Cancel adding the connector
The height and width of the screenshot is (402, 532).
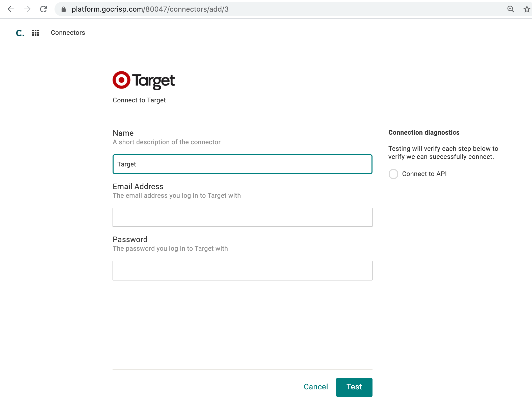pos(316,387)
